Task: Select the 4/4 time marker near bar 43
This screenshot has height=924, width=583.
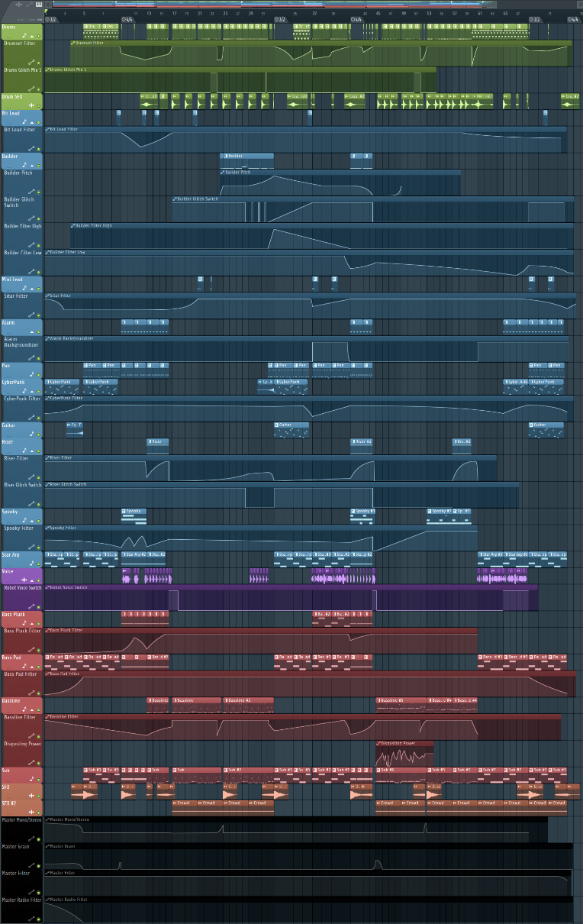Action: tap(356, 19)
